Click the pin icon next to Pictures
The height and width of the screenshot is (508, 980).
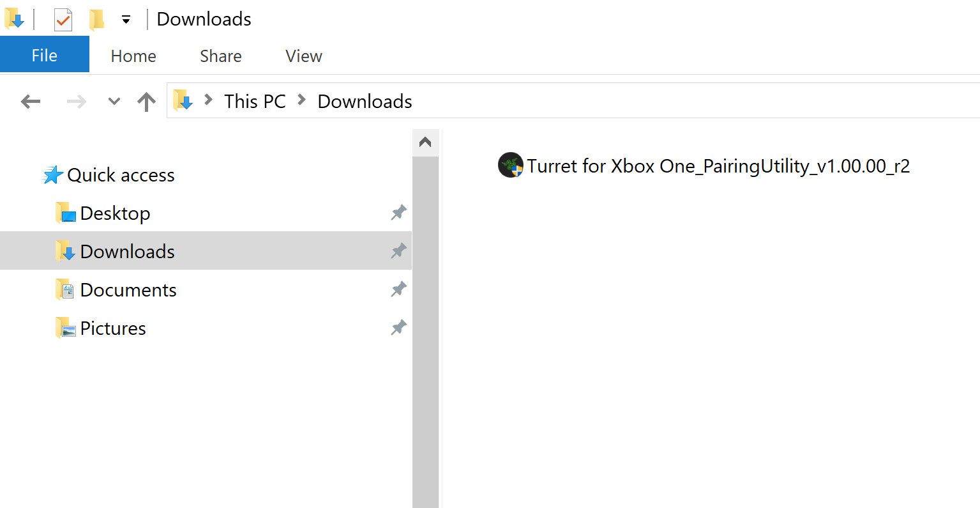click(398, 327)
